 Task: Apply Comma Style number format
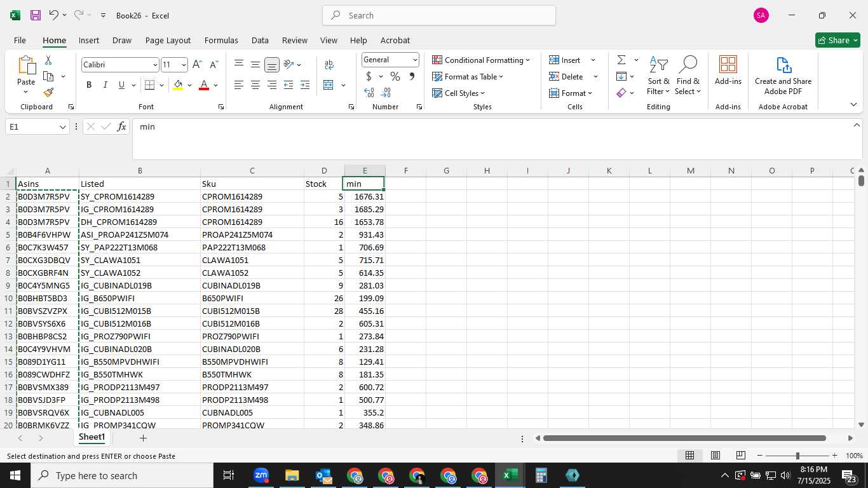(x=412, y=76)
